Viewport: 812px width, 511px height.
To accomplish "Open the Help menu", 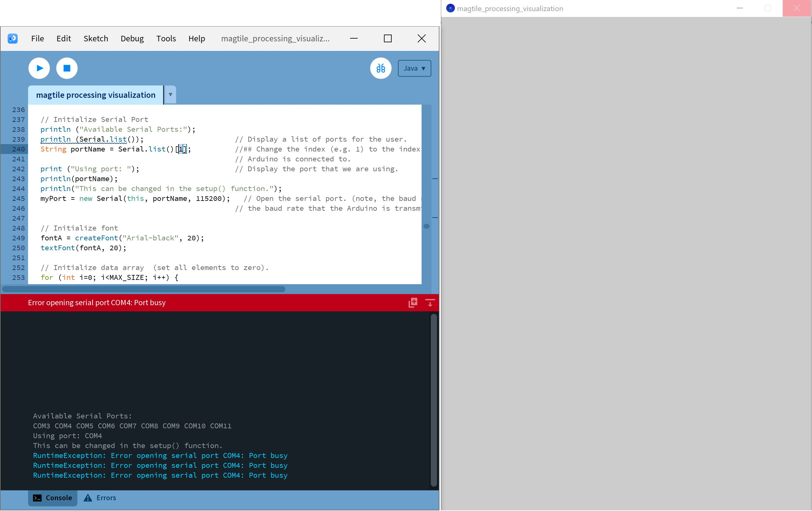I will tap(196, 39).
